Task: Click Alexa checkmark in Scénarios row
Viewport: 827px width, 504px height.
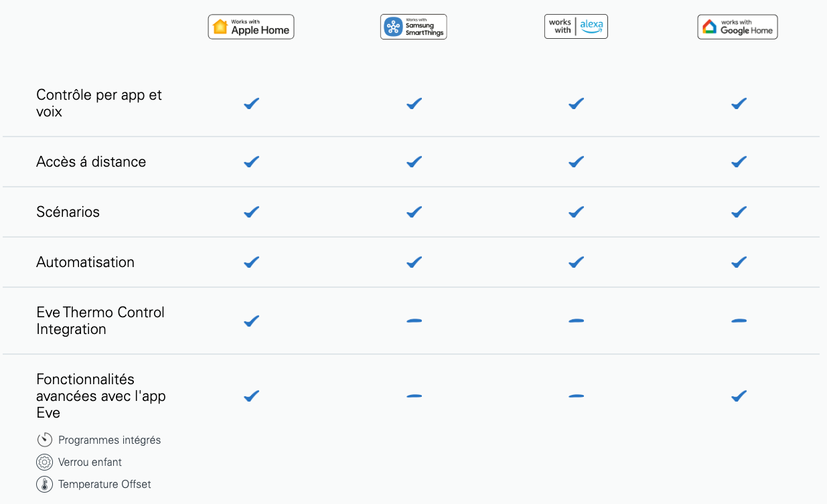Action: (x=576, y=212)
